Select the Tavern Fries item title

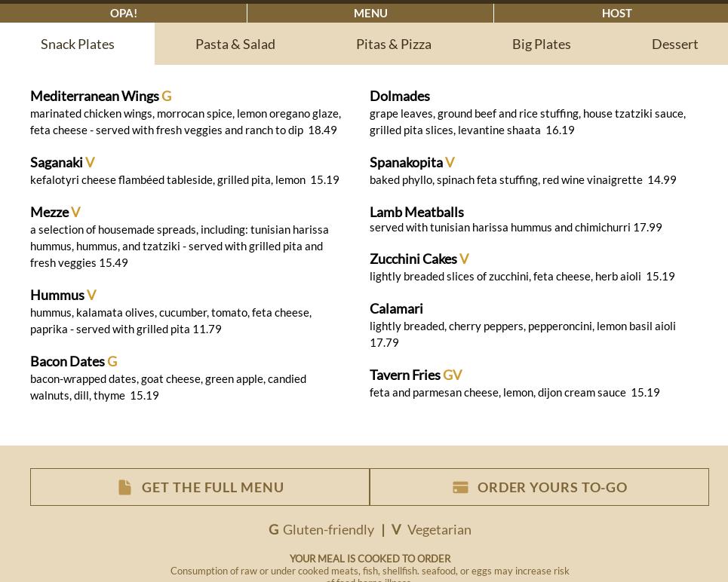click(405, 375)
